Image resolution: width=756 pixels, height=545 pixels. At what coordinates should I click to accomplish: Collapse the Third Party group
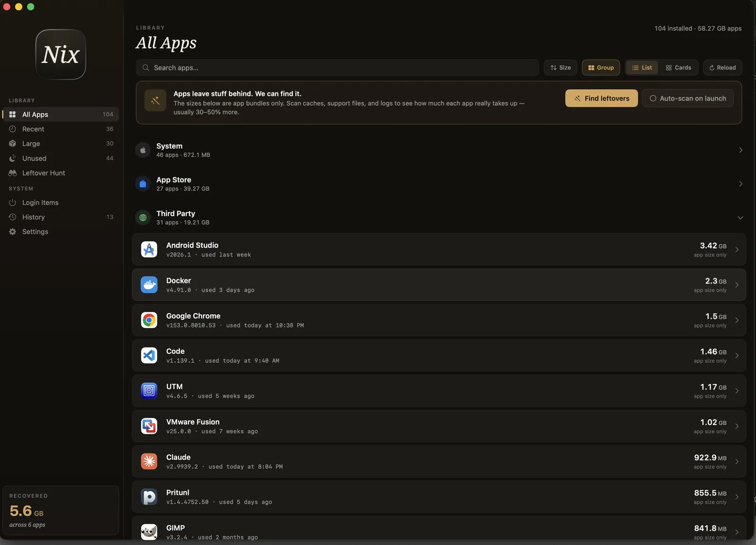pos(439,218)
